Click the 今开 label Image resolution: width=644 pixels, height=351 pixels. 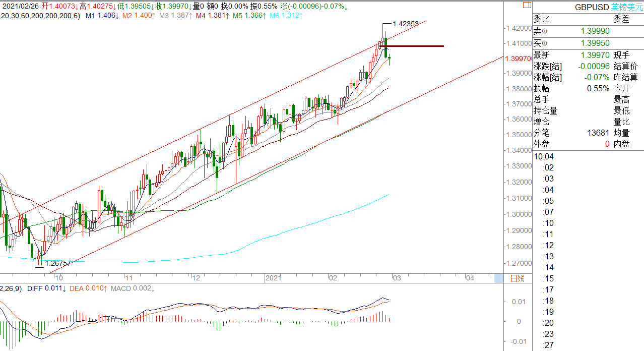[621, 88]
